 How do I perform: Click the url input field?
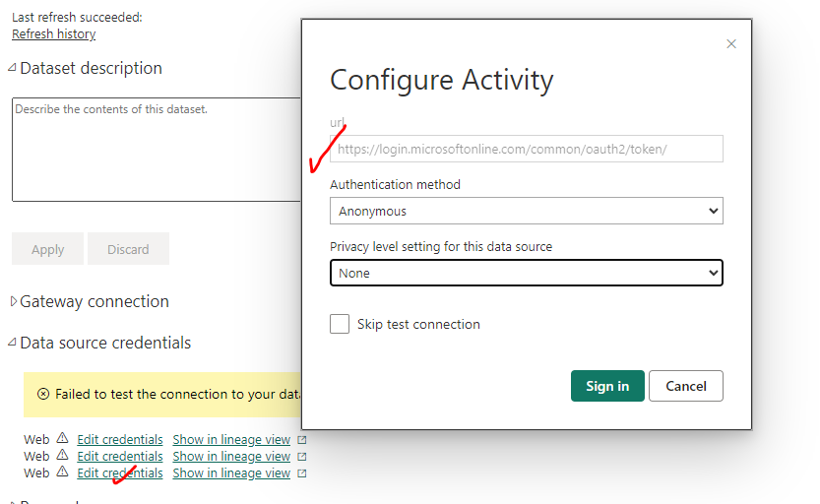tap(526, 149)
